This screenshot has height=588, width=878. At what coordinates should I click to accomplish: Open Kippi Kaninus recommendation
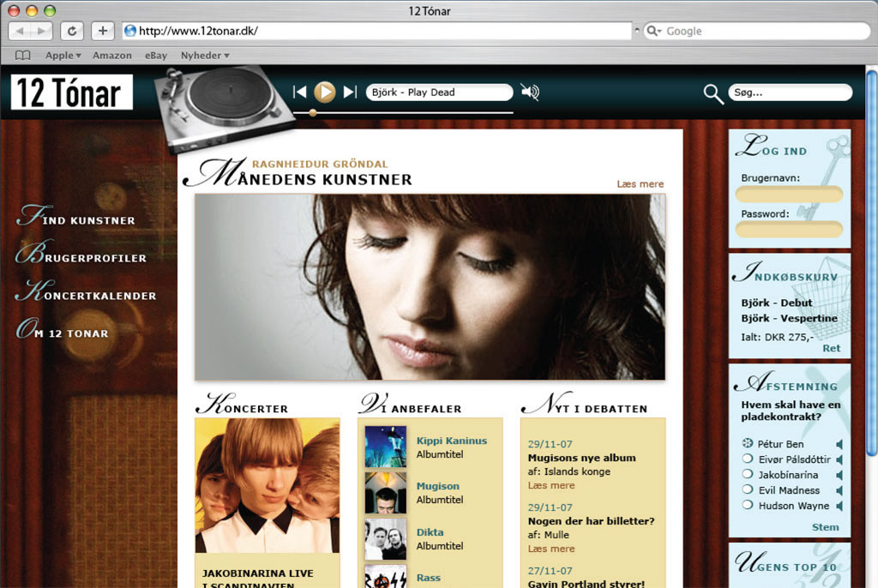click(451, 441)
